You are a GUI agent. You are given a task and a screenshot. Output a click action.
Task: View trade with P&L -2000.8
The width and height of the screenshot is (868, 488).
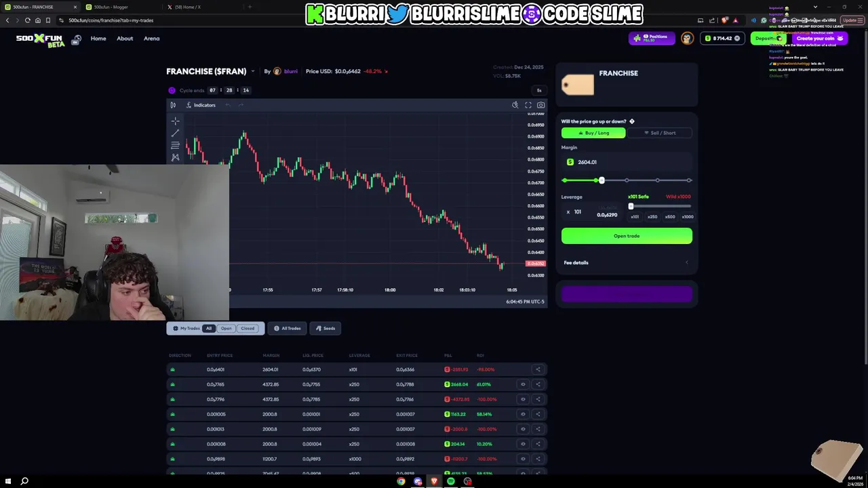523,429
